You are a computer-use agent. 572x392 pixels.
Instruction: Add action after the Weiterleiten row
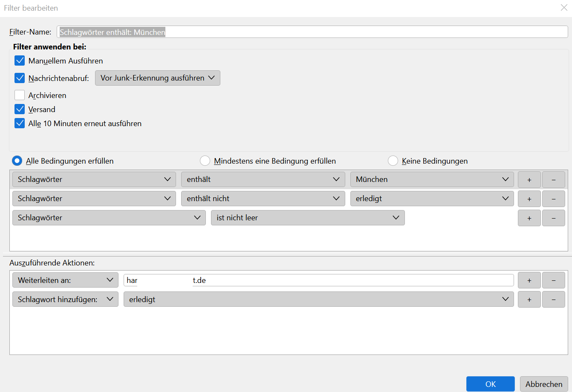(x=529, y=280)
